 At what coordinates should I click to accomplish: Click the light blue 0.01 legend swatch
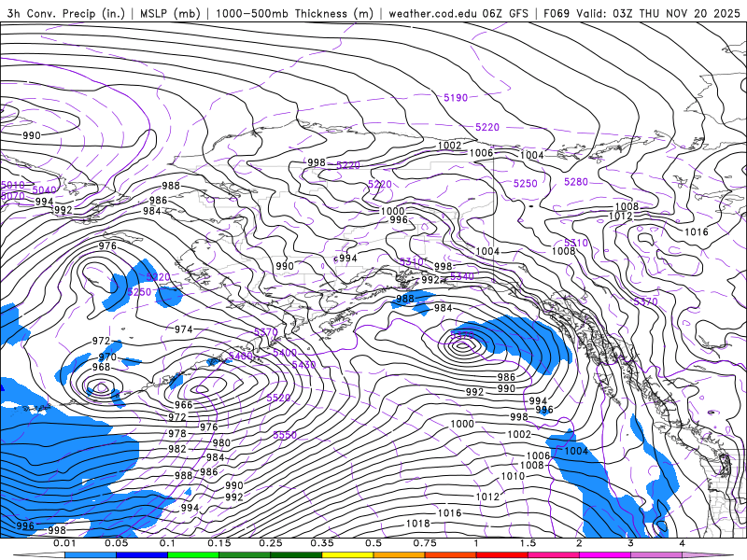(x=90, y=555)
